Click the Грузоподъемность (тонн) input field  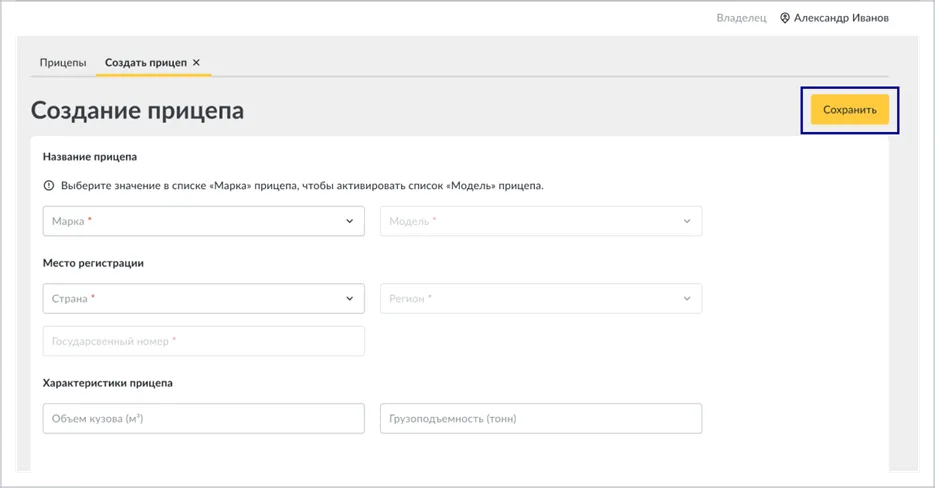point(541,418)
